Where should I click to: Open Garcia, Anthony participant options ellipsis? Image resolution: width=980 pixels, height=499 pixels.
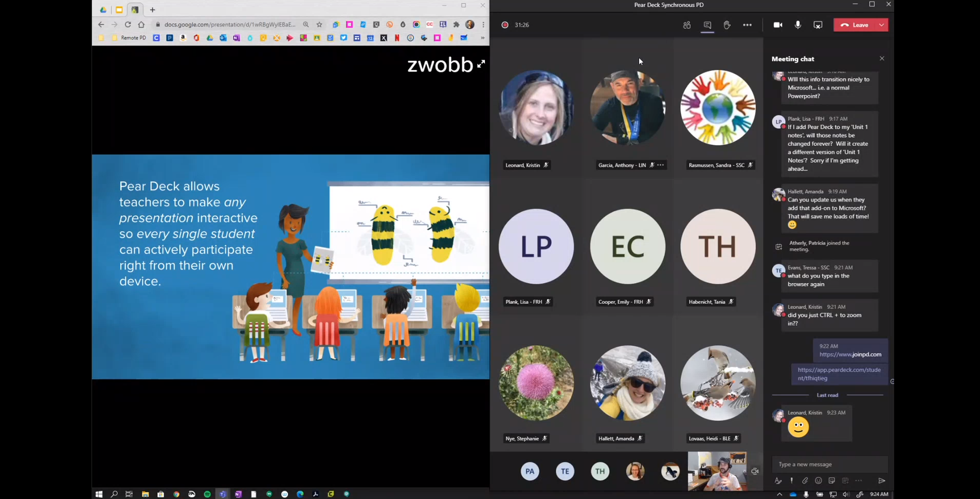tap(661, 165)
